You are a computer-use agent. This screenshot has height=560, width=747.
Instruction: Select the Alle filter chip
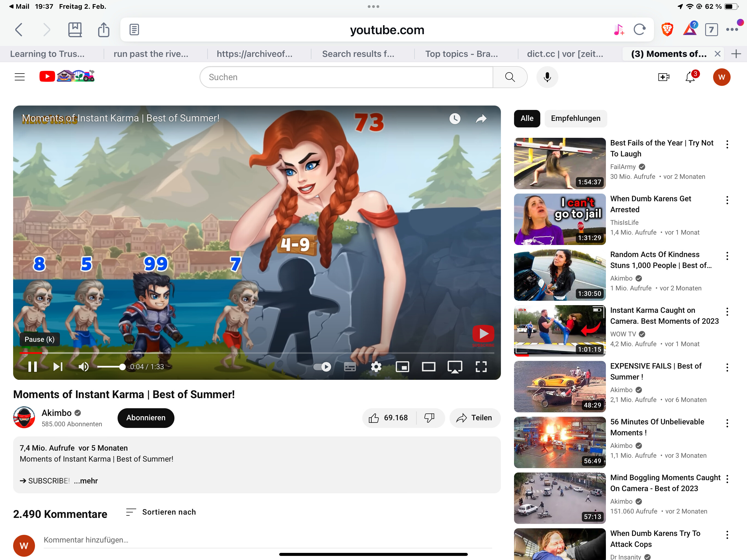[527, 119]
